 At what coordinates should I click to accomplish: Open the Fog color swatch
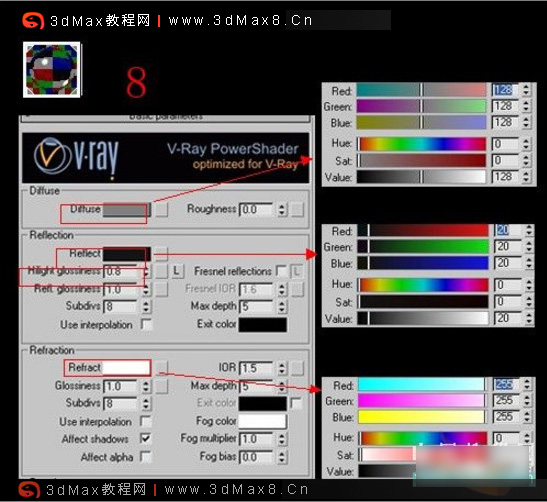tap(263, 421)
